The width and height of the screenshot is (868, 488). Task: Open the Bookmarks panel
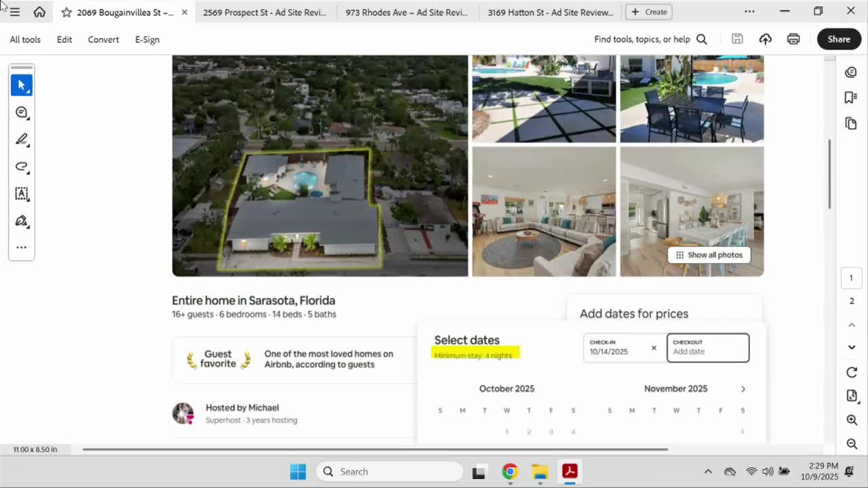pos(851,97)
